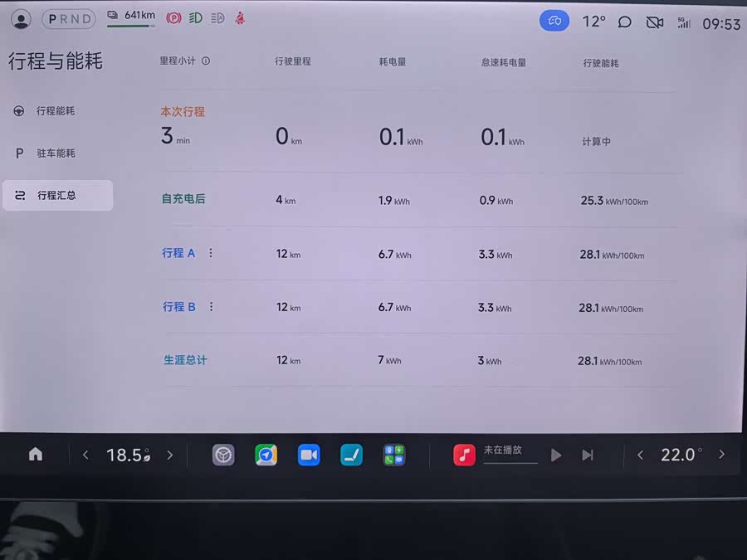Open options menu for 行程 A
747x560 pixels.
pos(210,253)
